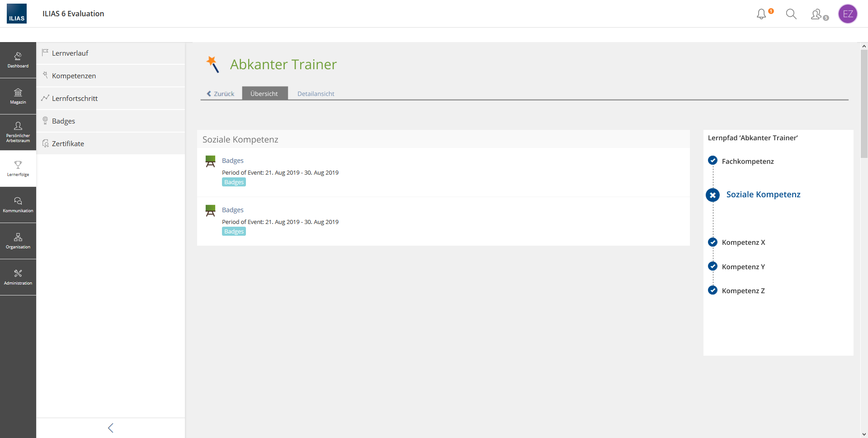Open Magazin in the main bar

(18, 96)
